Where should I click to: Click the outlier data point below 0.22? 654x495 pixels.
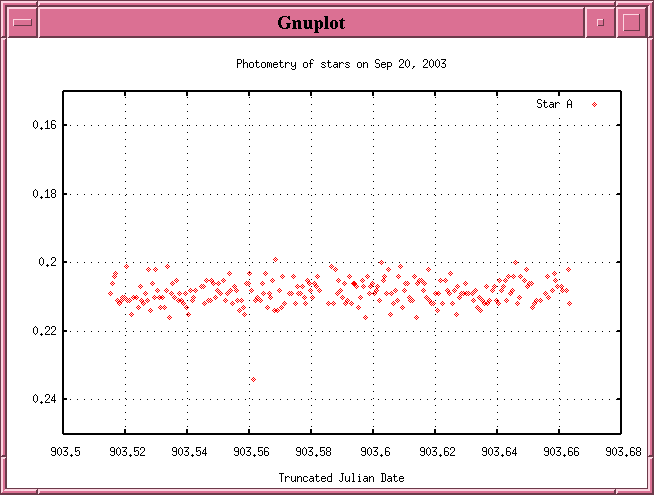253,379
